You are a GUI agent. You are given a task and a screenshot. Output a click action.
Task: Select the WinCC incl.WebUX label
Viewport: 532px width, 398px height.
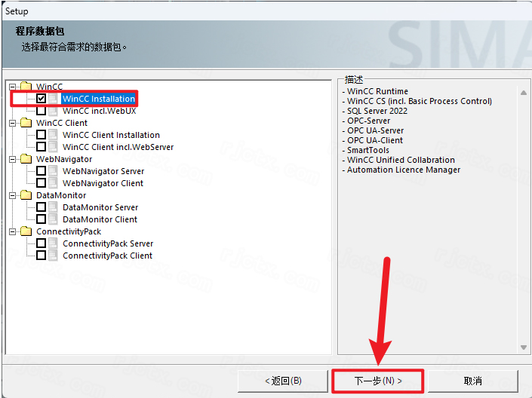[100, 111]
